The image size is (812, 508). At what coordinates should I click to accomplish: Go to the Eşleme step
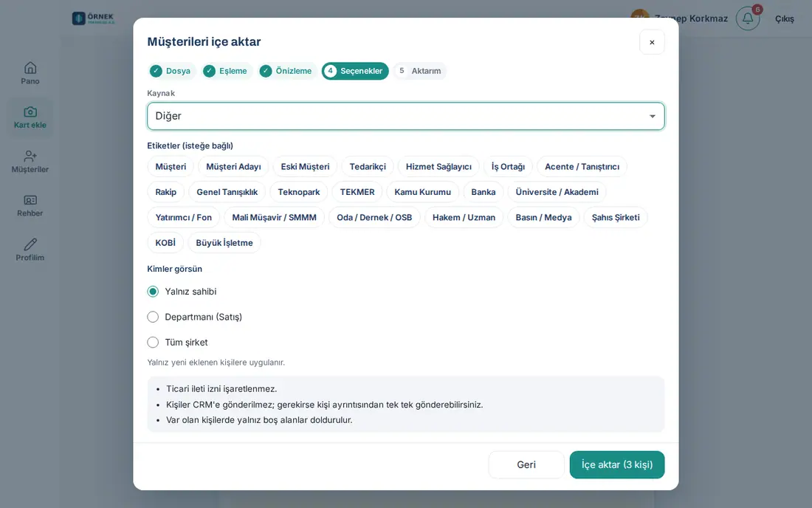coord(227,71)
